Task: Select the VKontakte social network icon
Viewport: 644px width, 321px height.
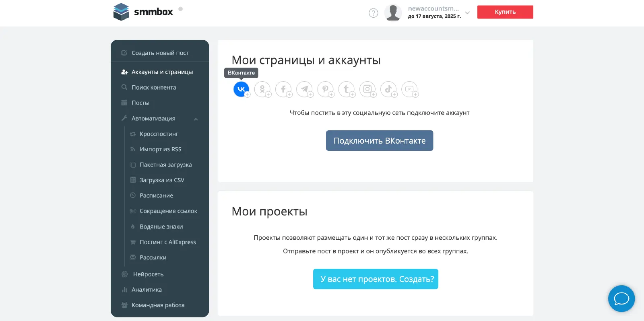Action: (241, 89)
